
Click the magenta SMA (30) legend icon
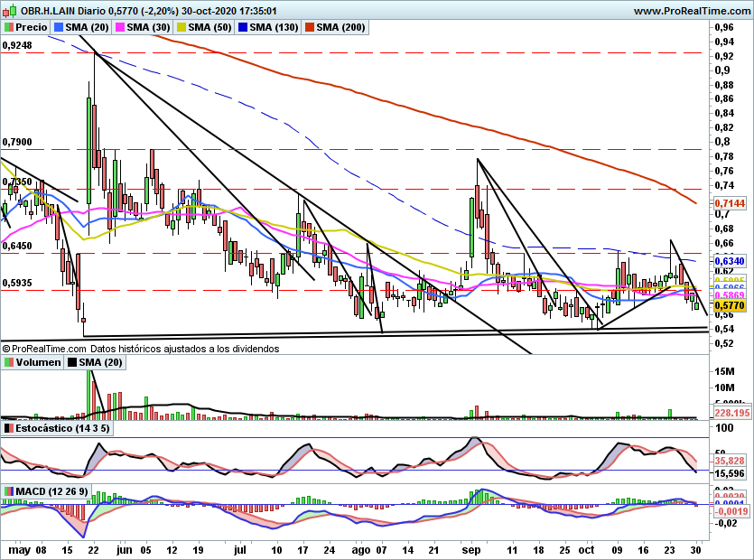(x=119, y=27)
